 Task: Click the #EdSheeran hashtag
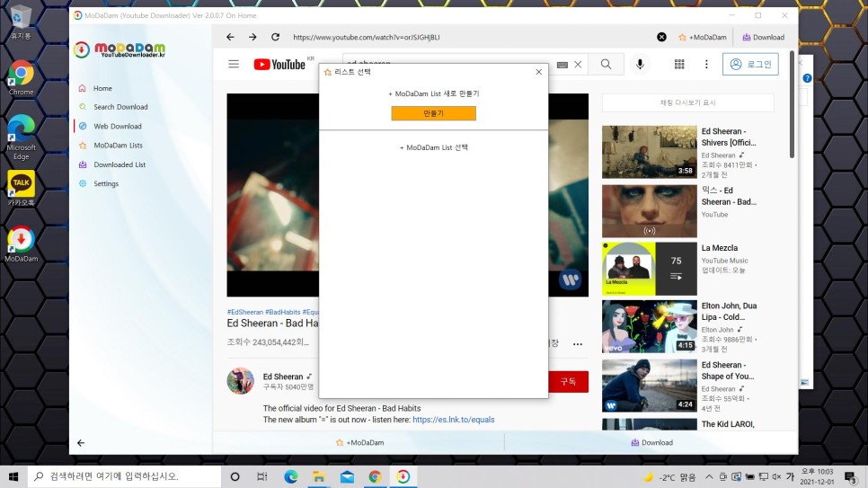click(x=244, y=312)
